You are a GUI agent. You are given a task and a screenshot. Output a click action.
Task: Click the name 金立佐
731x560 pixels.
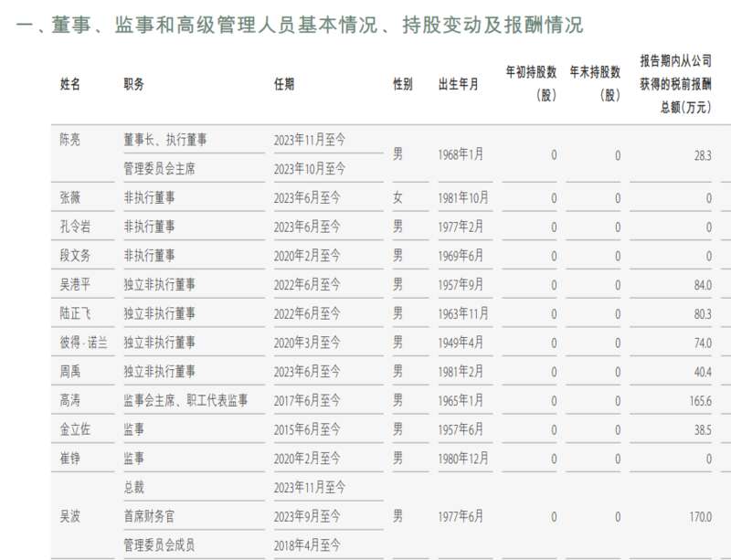pyautogui.click(x=75, y=429)
